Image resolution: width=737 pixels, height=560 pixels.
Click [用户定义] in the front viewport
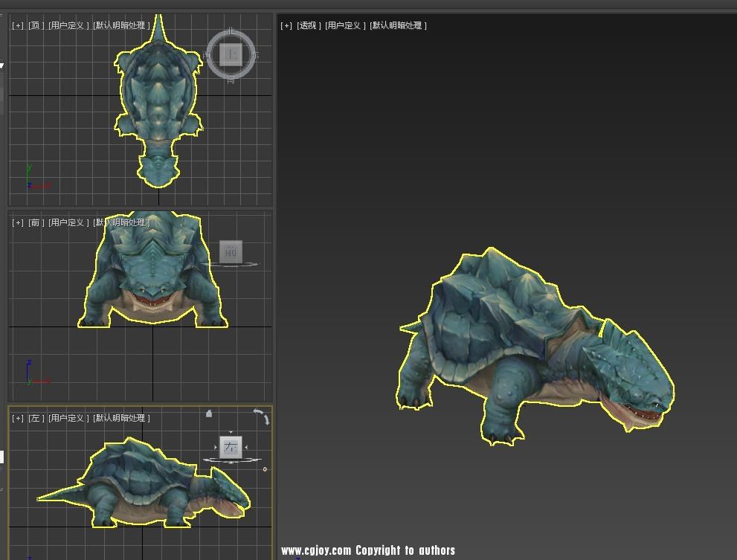tap(68, 222)
